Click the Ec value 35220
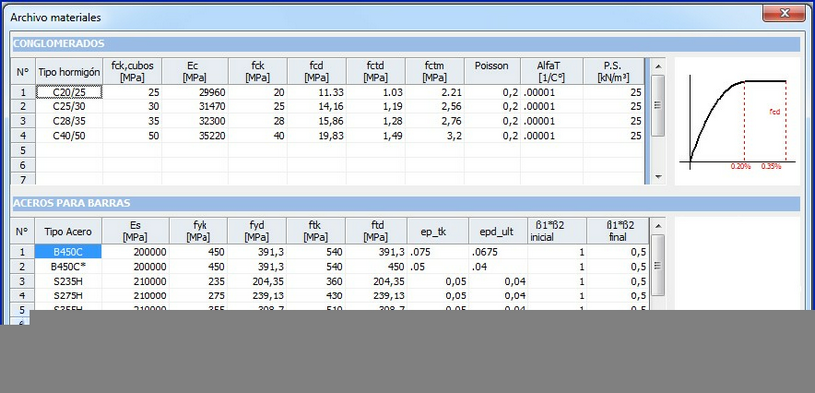Image resolution: width=815 pixels, height=393 pixels. tap(213, 136)
